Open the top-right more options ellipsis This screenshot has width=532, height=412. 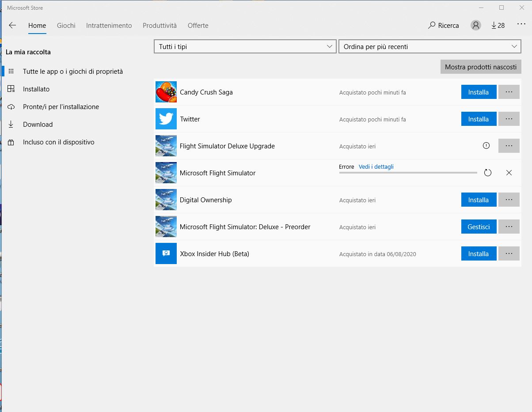point(521,25)
